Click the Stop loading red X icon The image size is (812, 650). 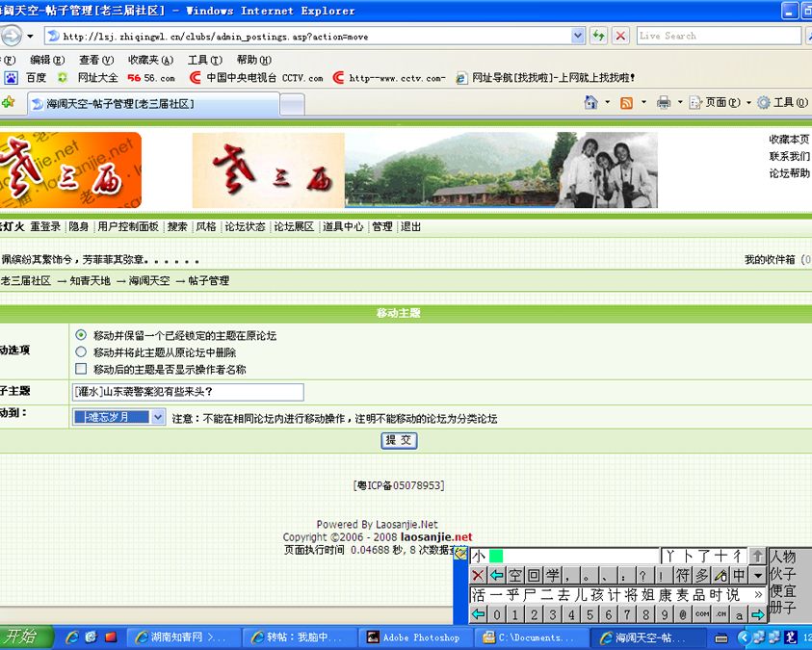pyautogui.click(x=620, y=36)
